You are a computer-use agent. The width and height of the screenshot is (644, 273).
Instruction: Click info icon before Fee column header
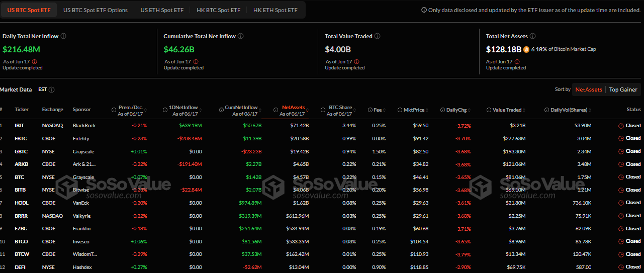tap(370, 110)
